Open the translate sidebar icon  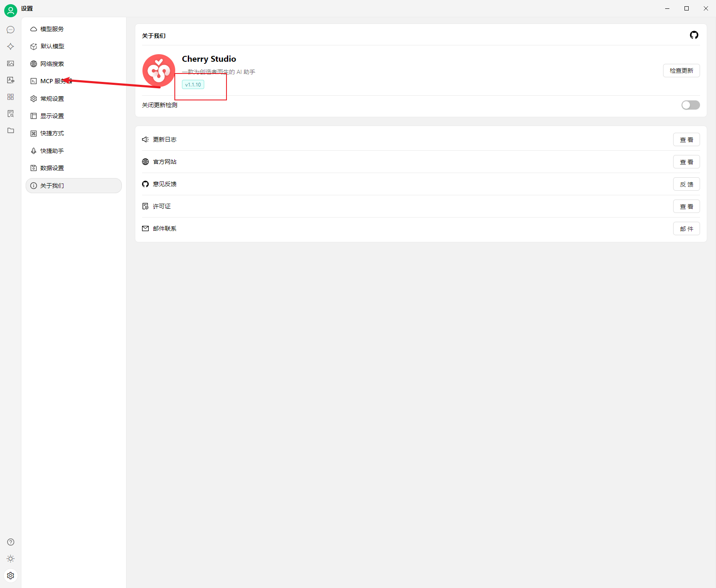point(11,80)
